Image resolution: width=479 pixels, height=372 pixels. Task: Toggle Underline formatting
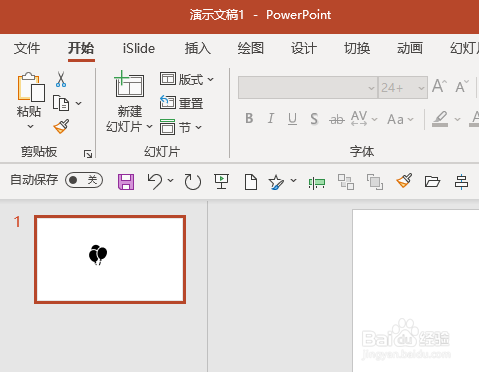pyautogui.click(x=292, y=119)
